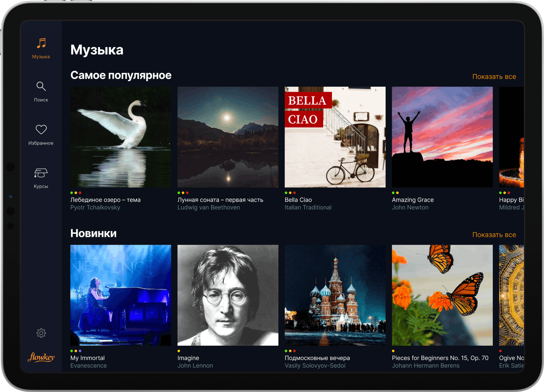Click the partly hidden Happy Birthday title
Image resolution: width=544 pixels, height=392 pixels.
(x=511, y=200)
